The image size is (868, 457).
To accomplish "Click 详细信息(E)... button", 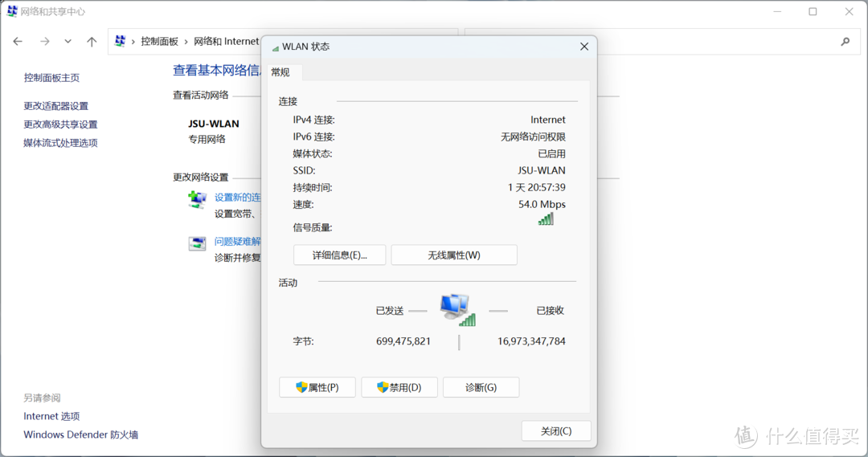I will click(339, 255).
